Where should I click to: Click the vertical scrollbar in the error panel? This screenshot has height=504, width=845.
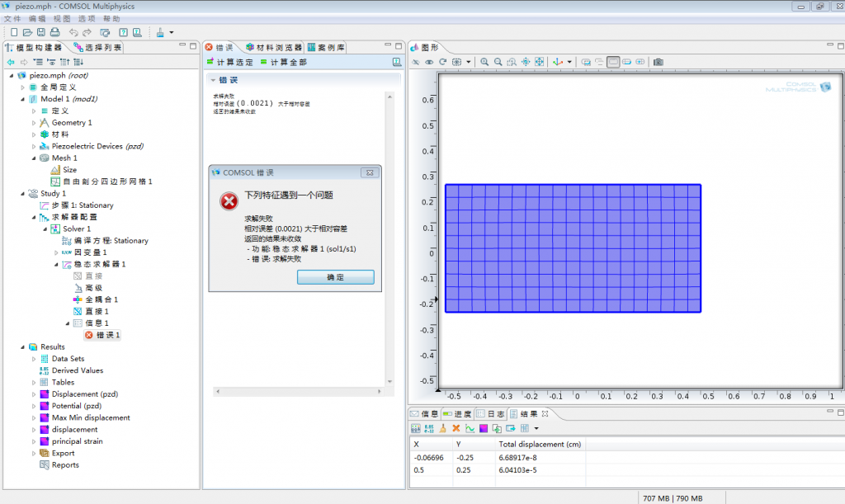pyautogui.click(x=389, y=239)
